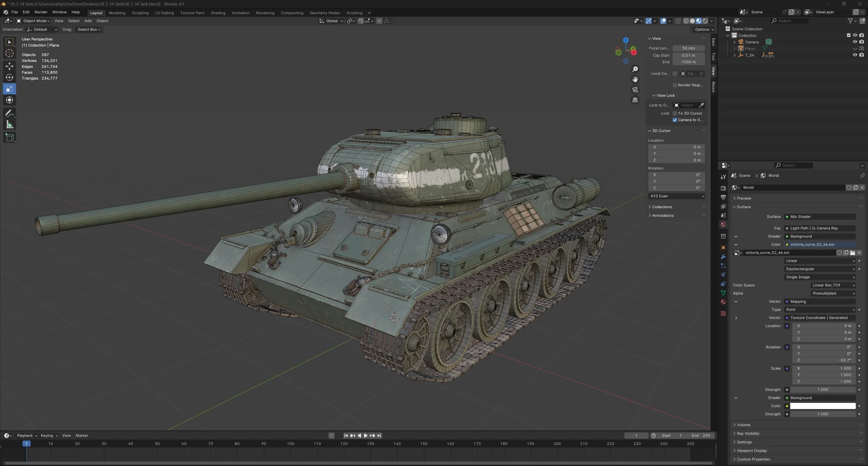Open the Select Box drag dropdown

click(89, 30)
